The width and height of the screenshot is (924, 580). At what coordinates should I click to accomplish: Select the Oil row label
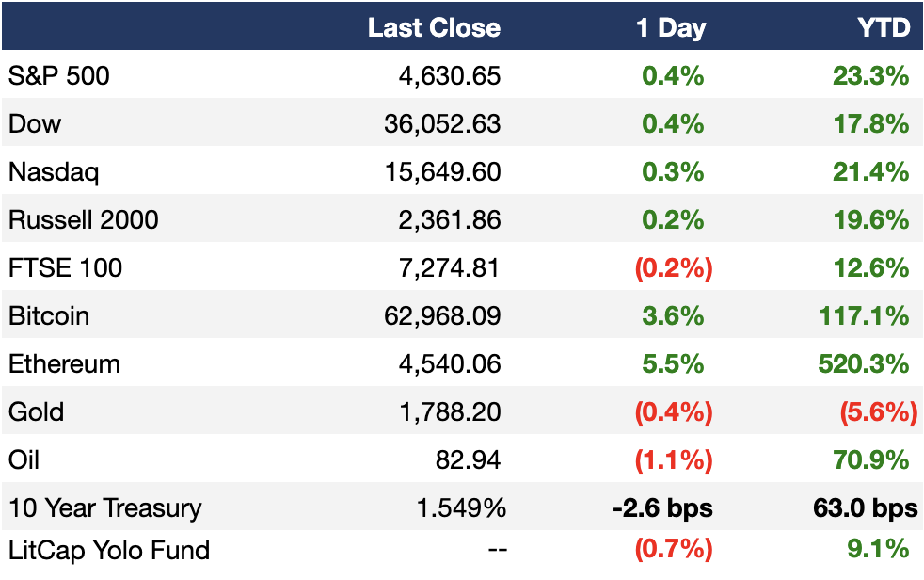24,460
